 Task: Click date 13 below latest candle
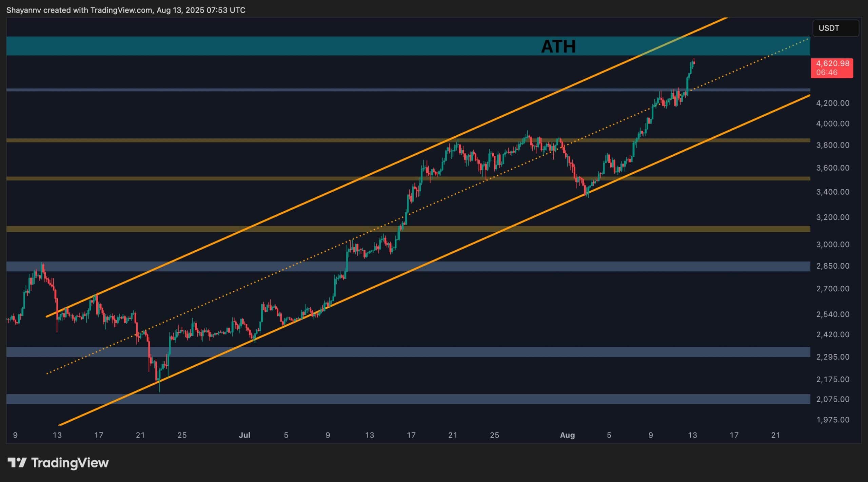point(692,435)
